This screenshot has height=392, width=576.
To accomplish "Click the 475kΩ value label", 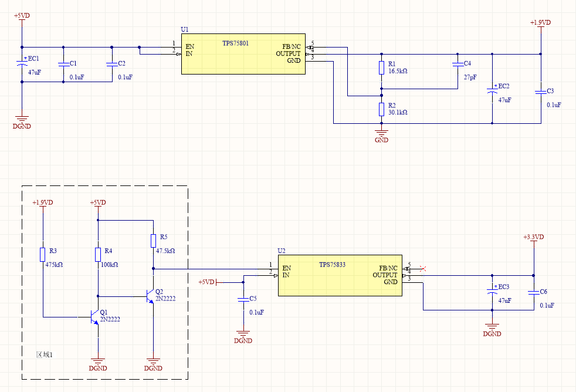I will pos(54,265).
